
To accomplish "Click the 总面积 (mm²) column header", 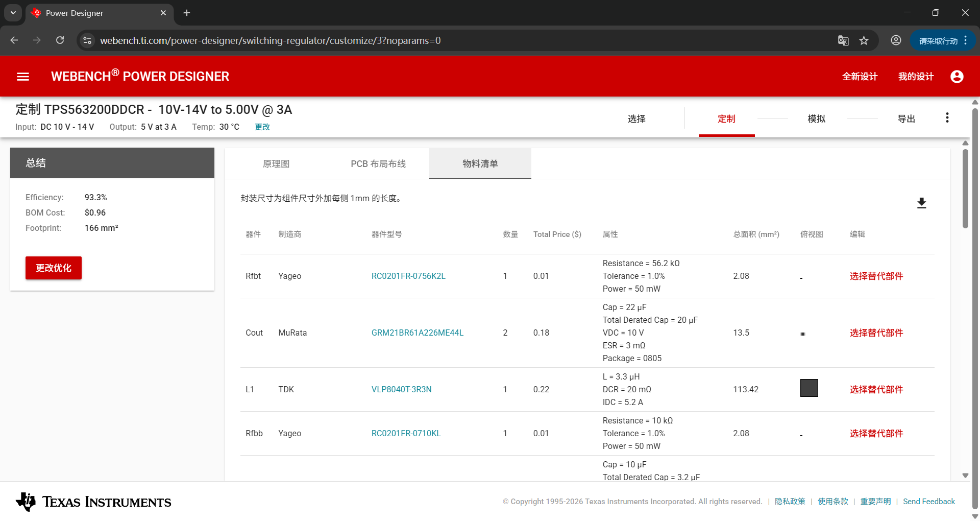I will tap(756, 234).
